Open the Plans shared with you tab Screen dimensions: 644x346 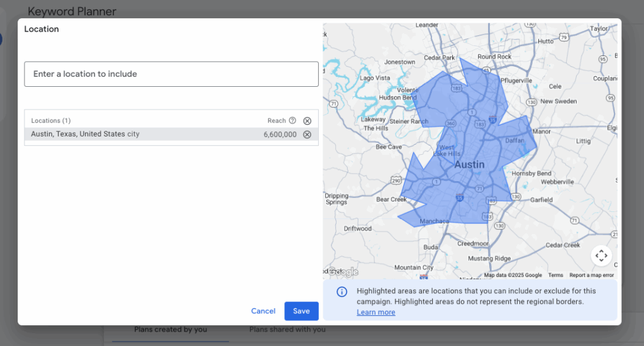[x=287, y=329]
